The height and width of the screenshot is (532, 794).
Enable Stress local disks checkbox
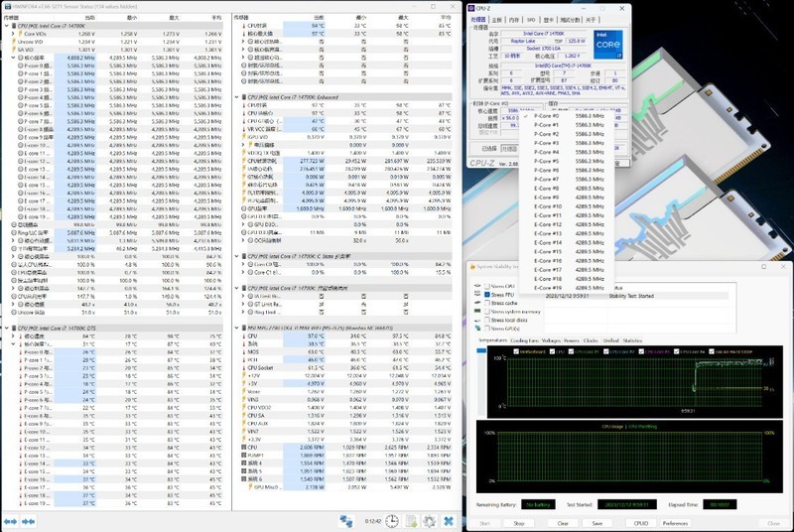point(487,320)
